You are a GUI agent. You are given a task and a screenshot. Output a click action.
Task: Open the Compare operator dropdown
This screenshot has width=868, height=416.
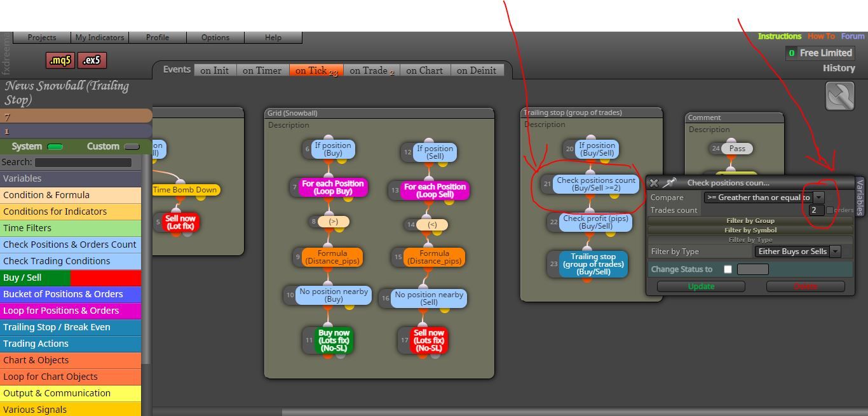[x=764, y=198]
